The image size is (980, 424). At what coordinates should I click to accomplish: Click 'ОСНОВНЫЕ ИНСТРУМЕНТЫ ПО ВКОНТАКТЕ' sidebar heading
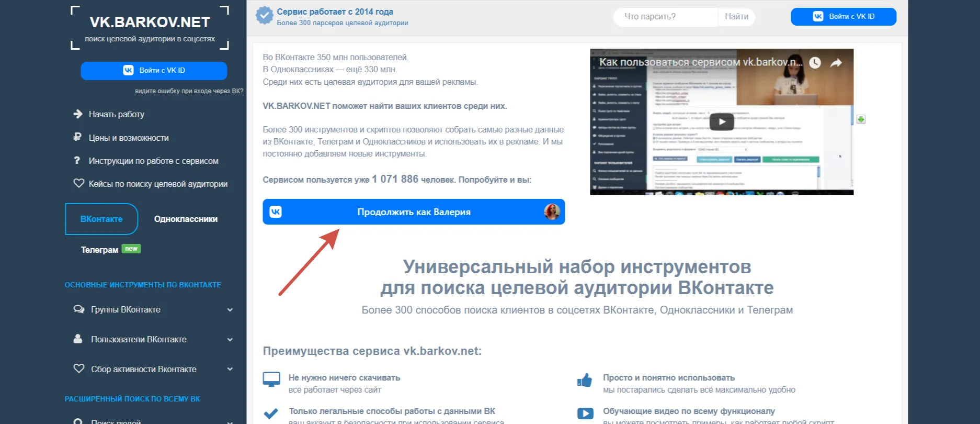143,285
